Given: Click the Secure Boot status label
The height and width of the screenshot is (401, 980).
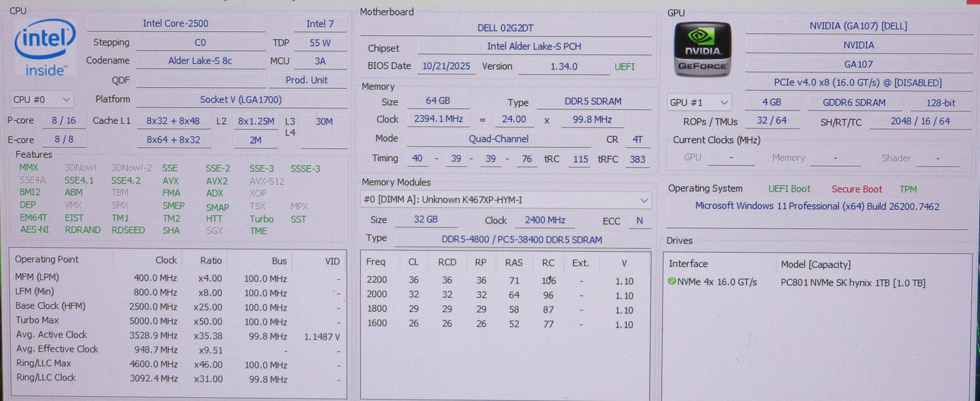Looking at the screenshot, I should [857, 189].
